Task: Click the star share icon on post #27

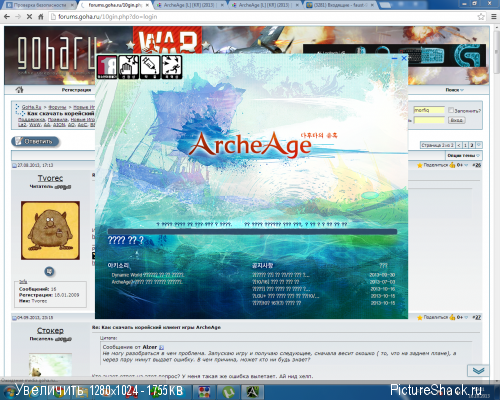Action: click(x=420, y=317)
